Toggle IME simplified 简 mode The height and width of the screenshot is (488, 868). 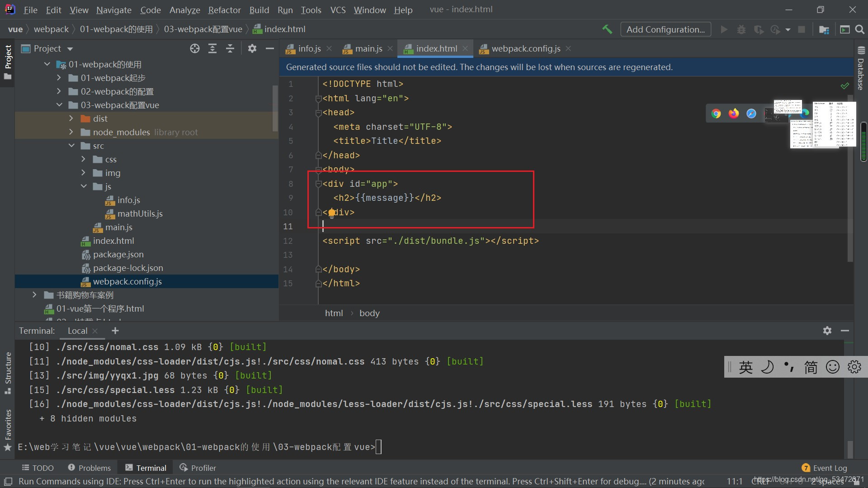coord(811,367)
